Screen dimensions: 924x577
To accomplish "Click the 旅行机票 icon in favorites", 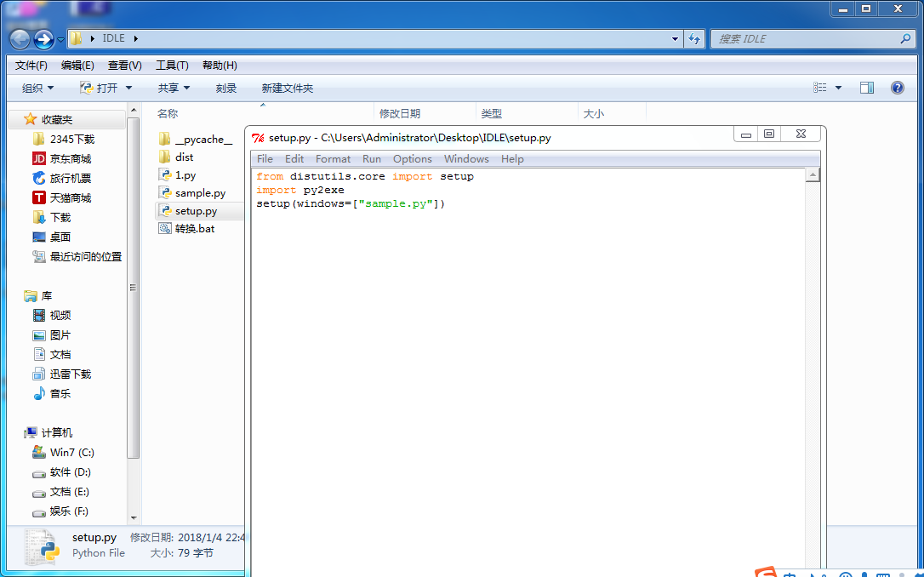I will [x=39, y=178].
